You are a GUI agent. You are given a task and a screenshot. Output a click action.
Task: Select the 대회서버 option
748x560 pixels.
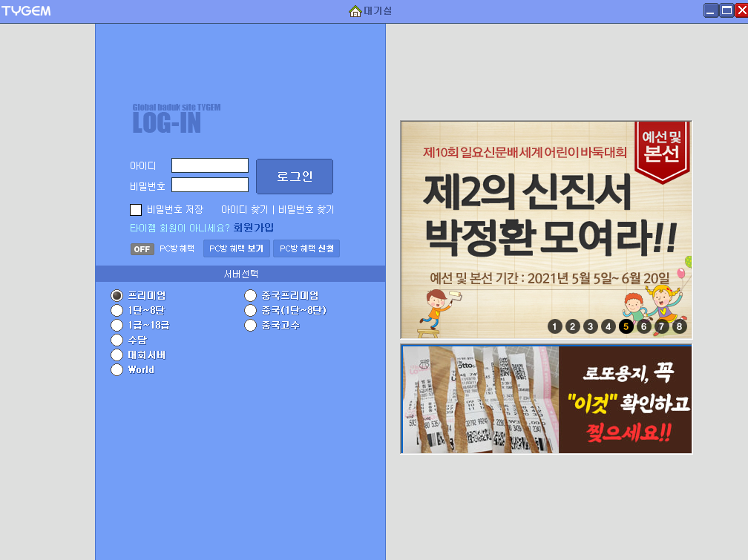tap(117, 355)
